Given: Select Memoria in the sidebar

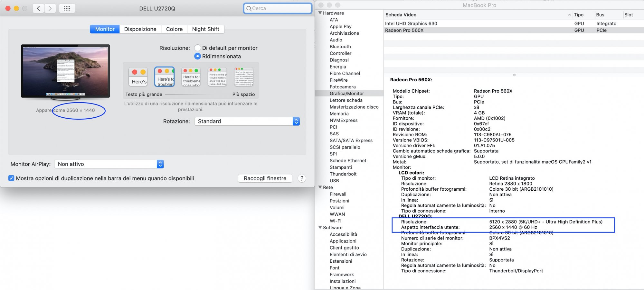Looking at the screenshot, I should click(x=339, y=114).
